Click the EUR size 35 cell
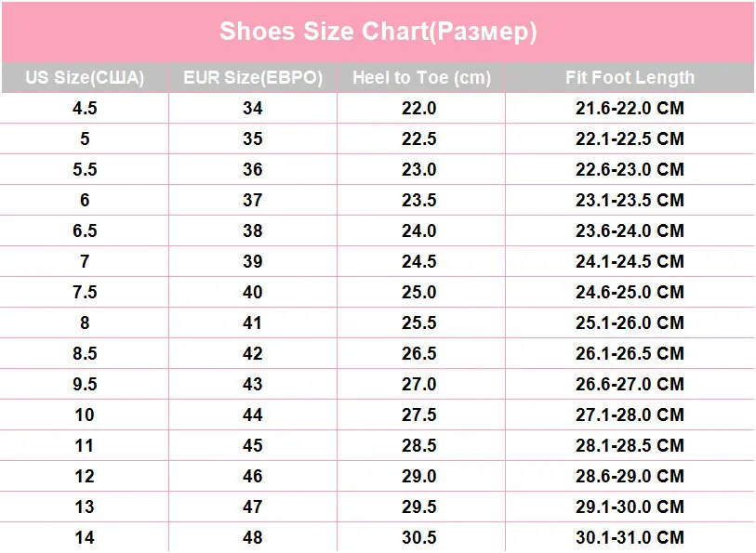The height and width of the screenshot is (553, 756). pyautogui.click(x=253, y=138)
